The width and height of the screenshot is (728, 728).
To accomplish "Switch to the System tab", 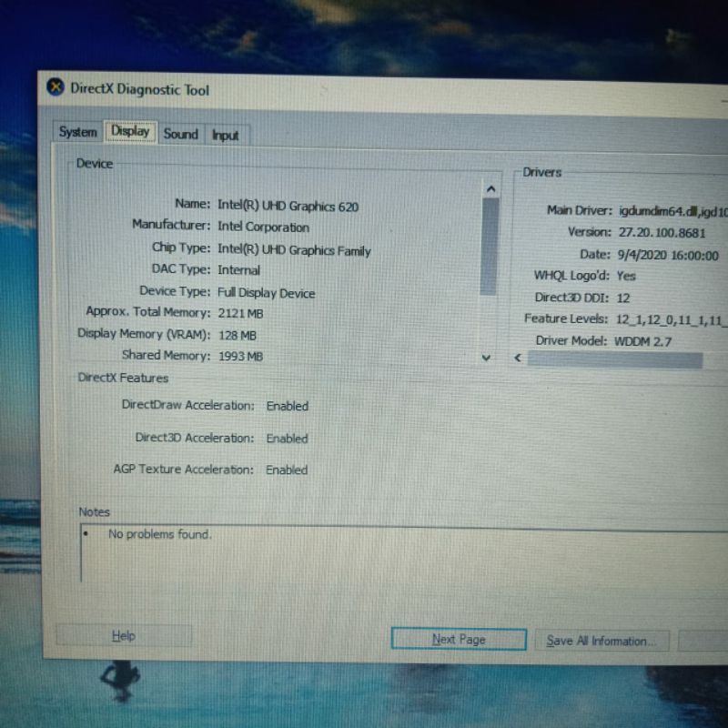I will (x=78, y=132).
